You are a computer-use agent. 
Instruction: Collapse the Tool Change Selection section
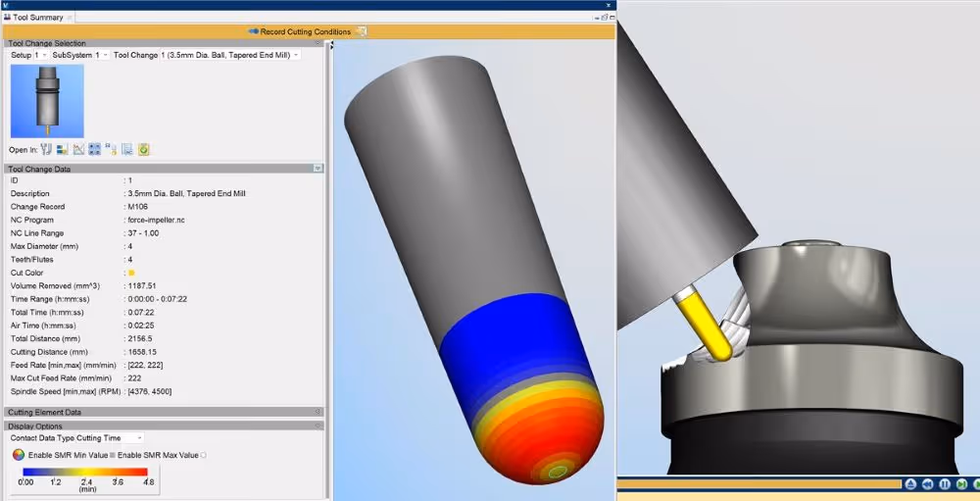point(318,43)
